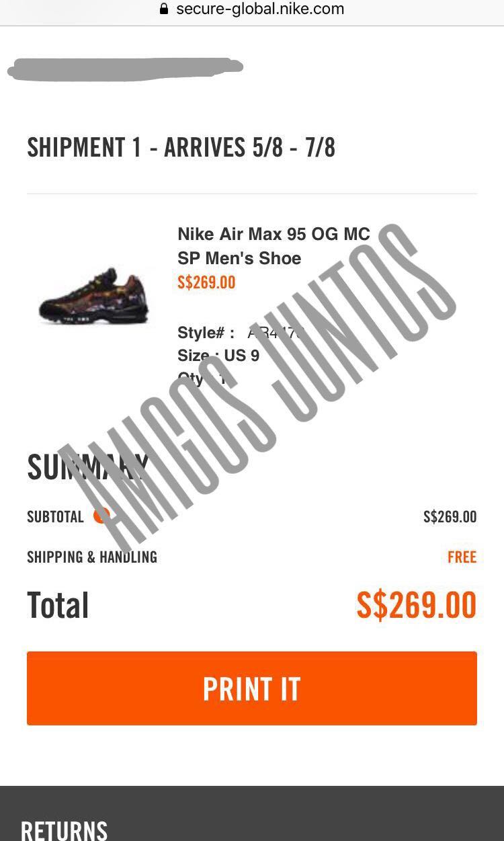Select the secure-global.nike.com address text
The image size is (504, 841).
point(260,9)
